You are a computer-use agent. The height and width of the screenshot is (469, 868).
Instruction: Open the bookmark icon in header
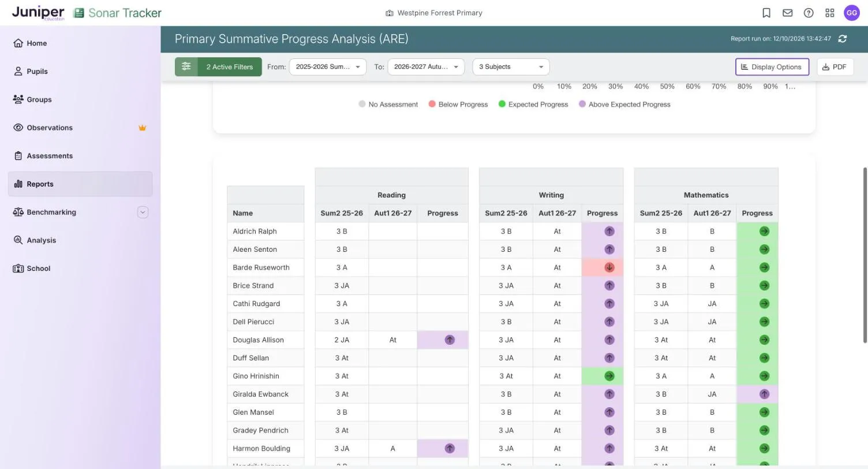pyautogui.click(x=766, y=13)
